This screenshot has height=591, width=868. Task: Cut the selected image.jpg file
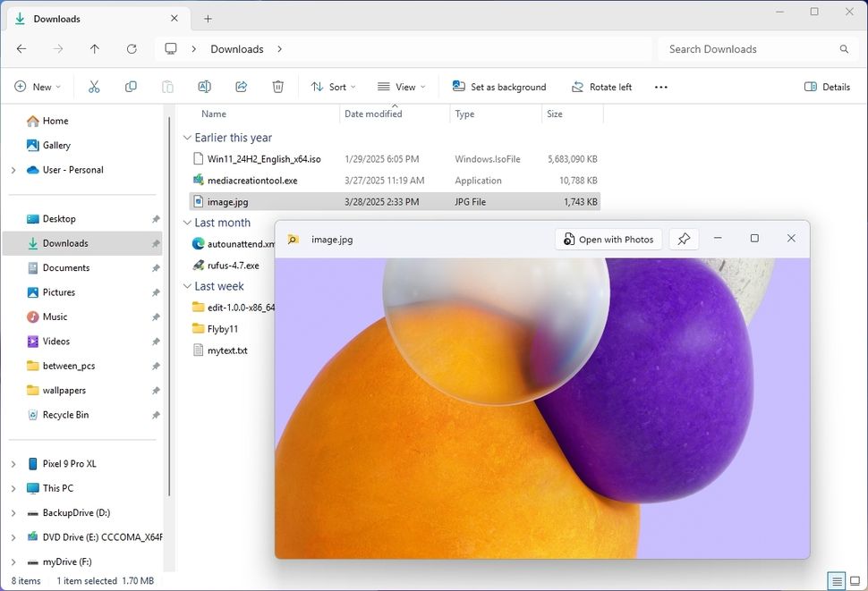[x=93, y=87]
